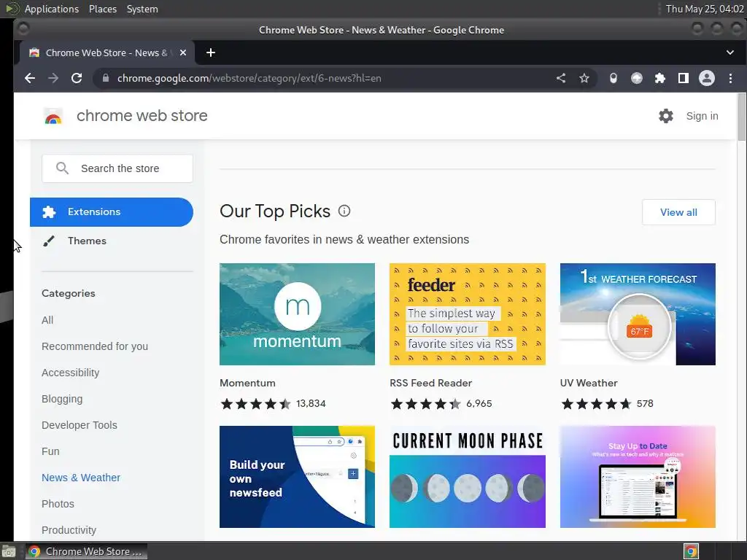Open the Stay Up to Date thumbnail
Viewport: 747px width, 560px height.
pyautogui.click(x=638, y=477)
